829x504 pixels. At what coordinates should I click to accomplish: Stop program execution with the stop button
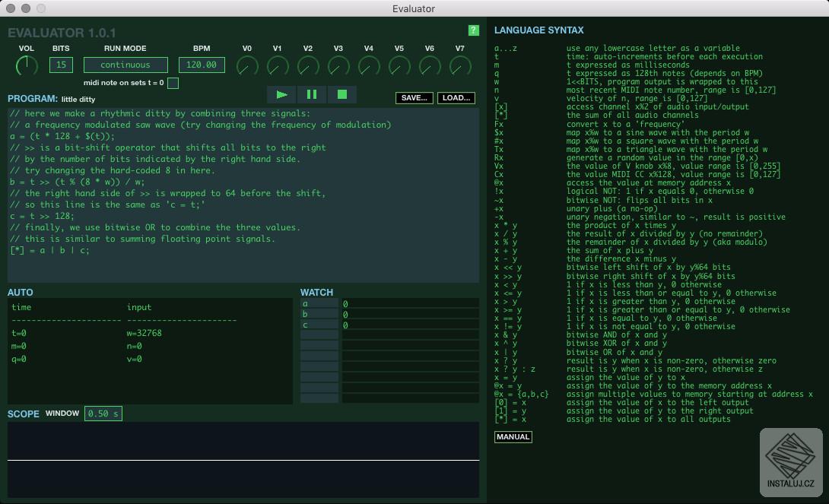pyautogui.click(x=342, y=94)
